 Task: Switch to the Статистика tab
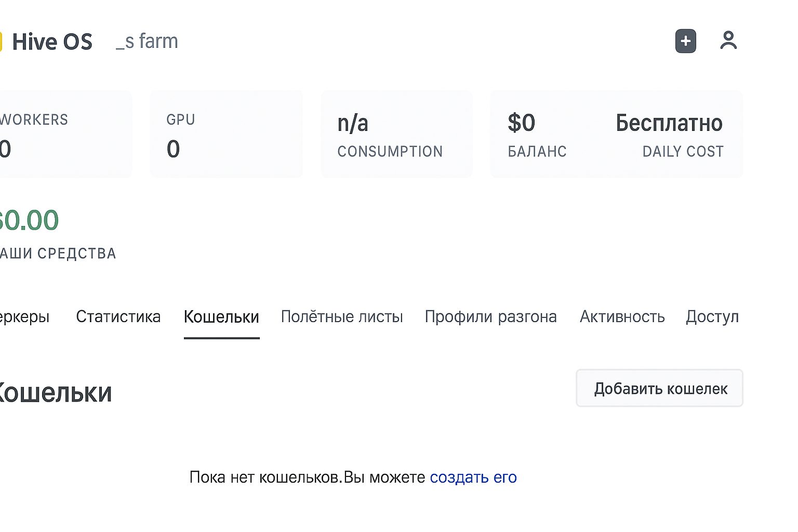(x=118, y=316)
